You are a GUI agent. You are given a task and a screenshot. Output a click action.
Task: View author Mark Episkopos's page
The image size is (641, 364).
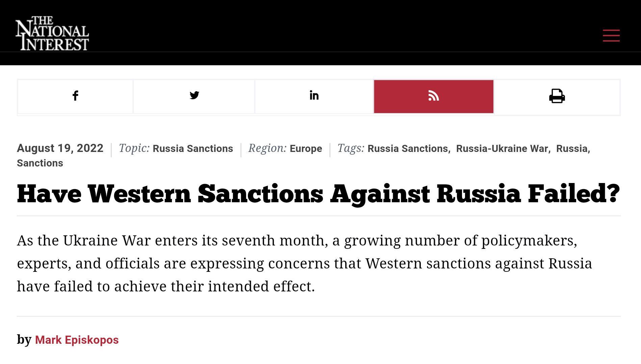pos(77,340)
